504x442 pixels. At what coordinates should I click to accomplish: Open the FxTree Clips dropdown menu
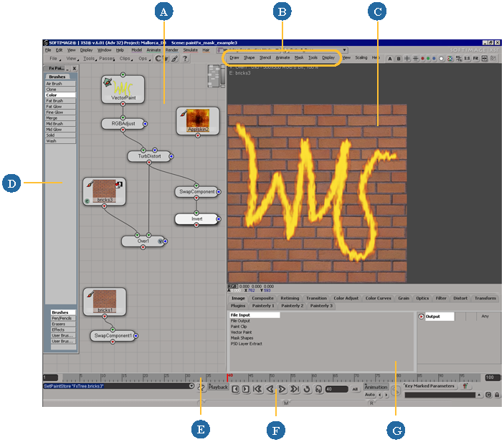click(125, 59)
